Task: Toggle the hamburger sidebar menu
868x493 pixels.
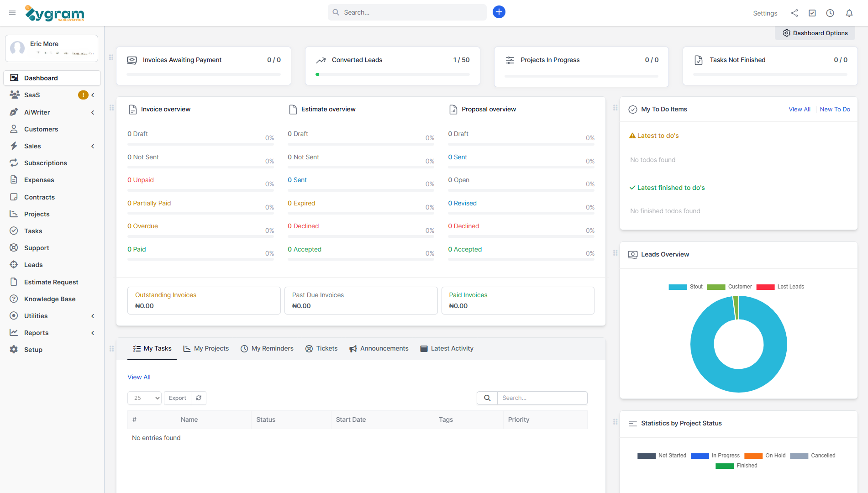Action: click(12, 13)
